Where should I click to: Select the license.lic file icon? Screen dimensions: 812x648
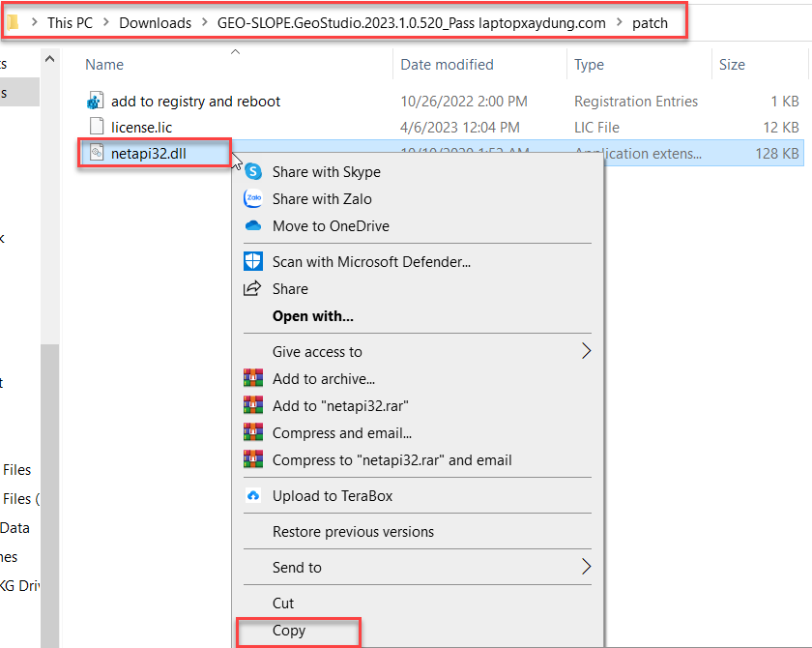tap(95, 127)
